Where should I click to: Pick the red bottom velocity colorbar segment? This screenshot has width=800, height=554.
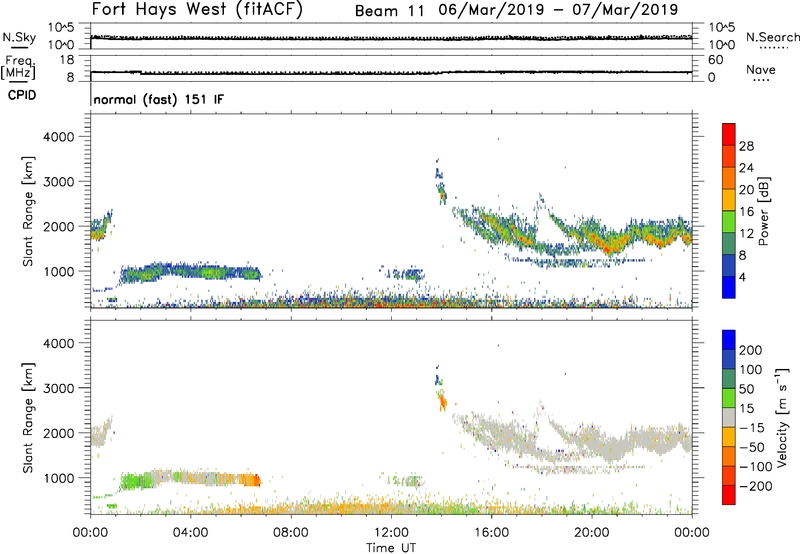click(x=729, y=495)
